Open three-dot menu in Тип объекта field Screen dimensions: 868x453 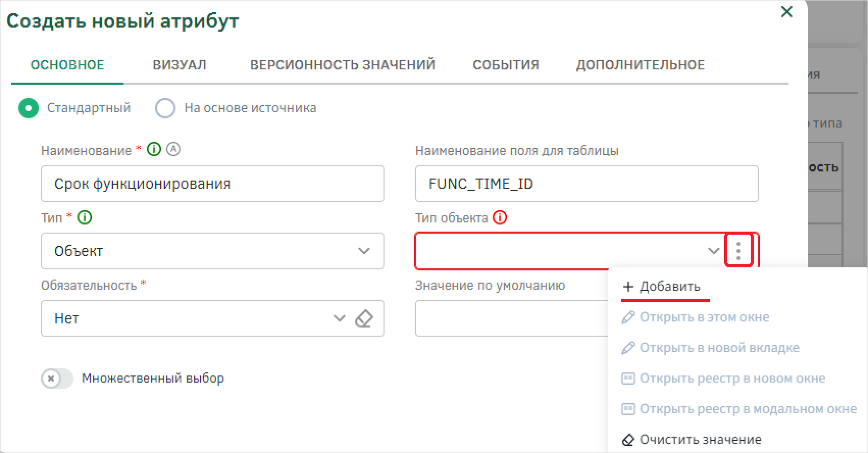click(x=738, y=250)
